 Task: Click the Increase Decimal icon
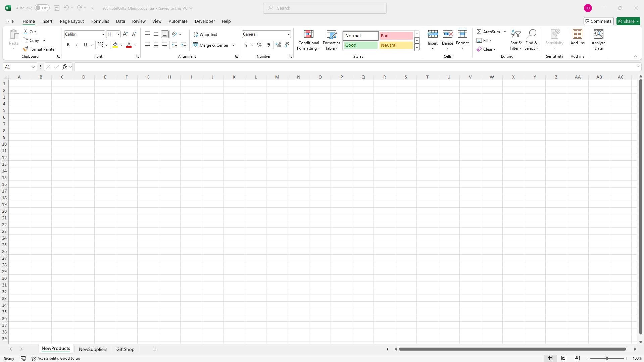278,45
